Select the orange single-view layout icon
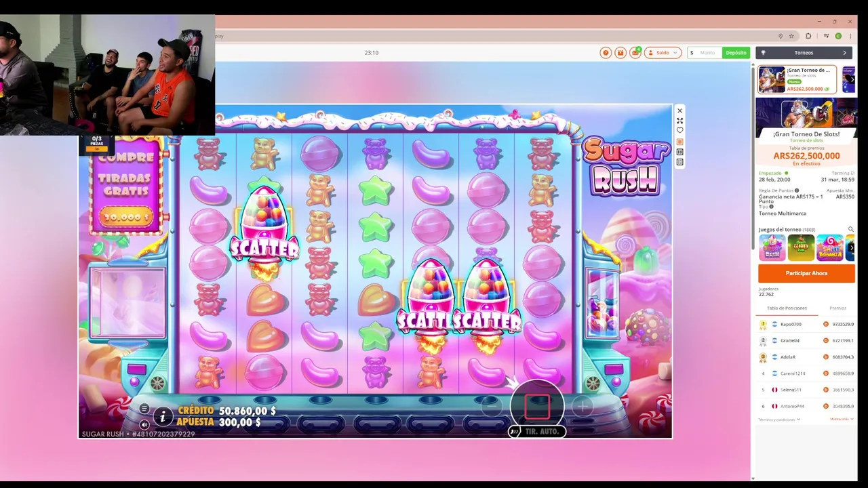 [679, 142]
